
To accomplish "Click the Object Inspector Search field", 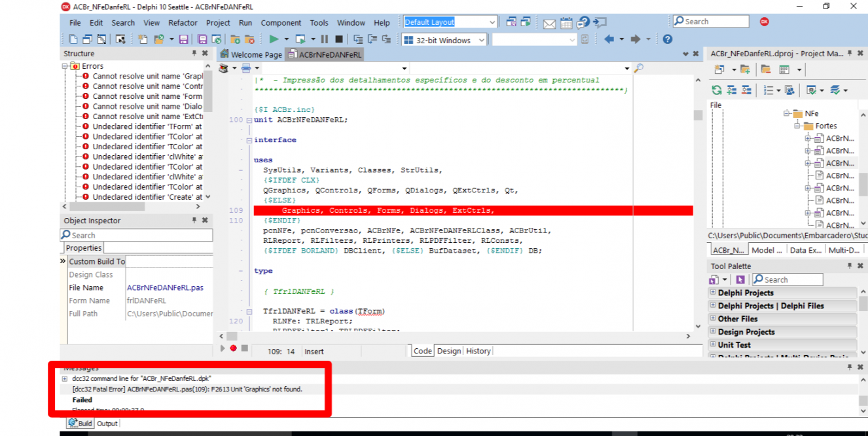I will pos(136,235).
